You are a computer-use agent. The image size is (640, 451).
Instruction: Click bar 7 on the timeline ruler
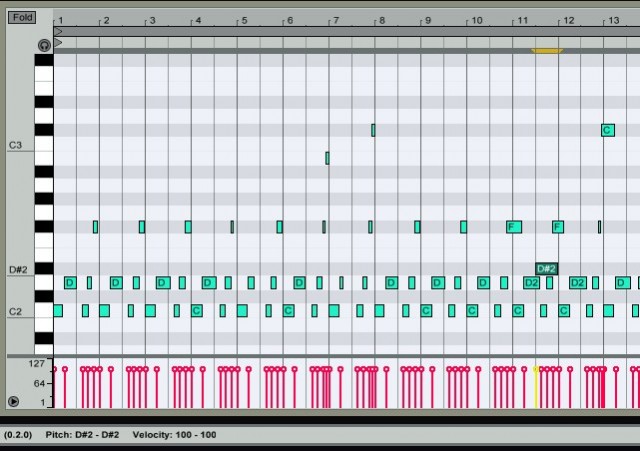coord(335,20)
